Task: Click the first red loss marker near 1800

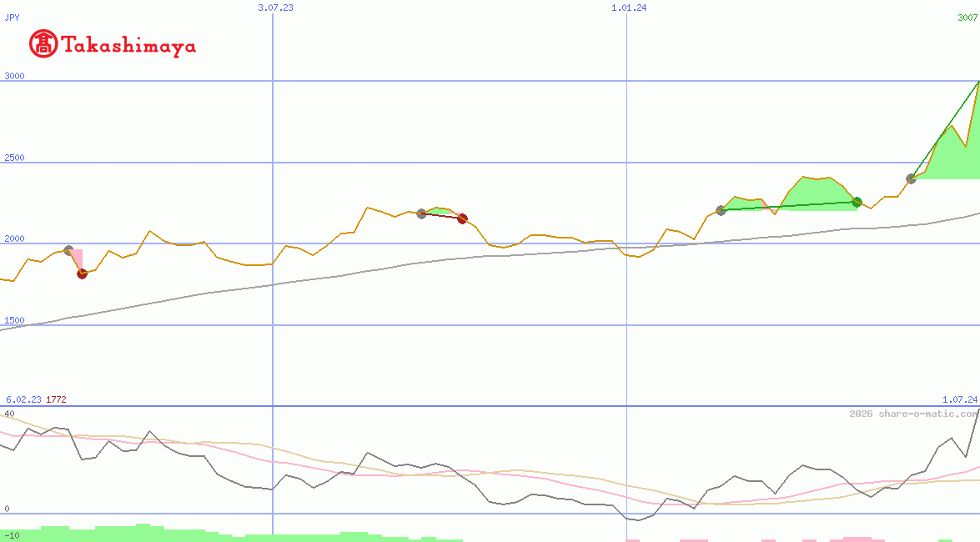Action: point(82,274)
